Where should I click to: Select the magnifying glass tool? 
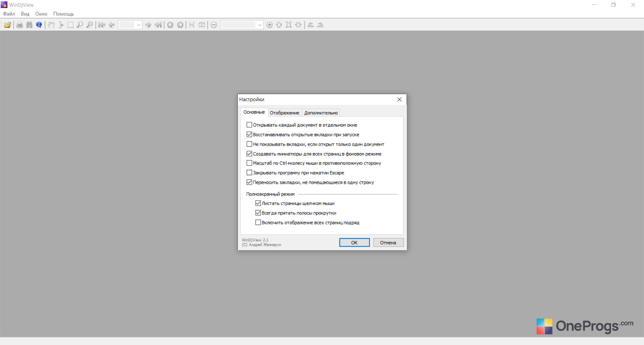(x=80, y=25)
